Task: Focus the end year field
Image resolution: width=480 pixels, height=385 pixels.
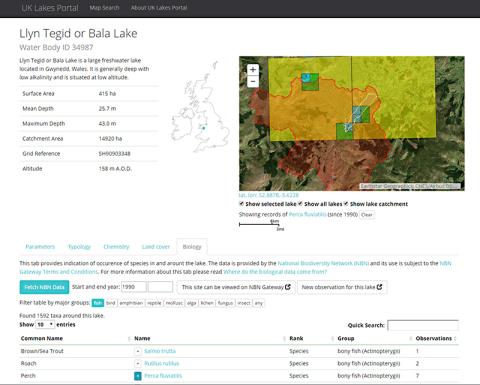Action: click(x=160, y=287)
